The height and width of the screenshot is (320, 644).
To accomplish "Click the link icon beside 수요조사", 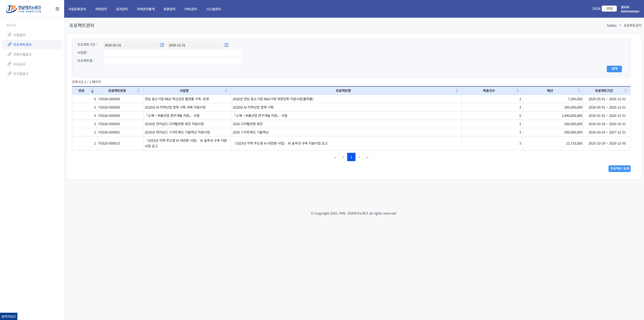I will (10, 64).
